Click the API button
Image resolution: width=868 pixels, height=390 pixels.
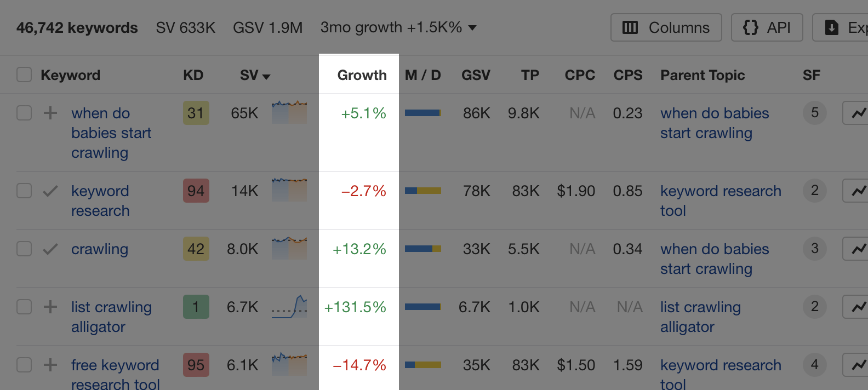(767, 28)
